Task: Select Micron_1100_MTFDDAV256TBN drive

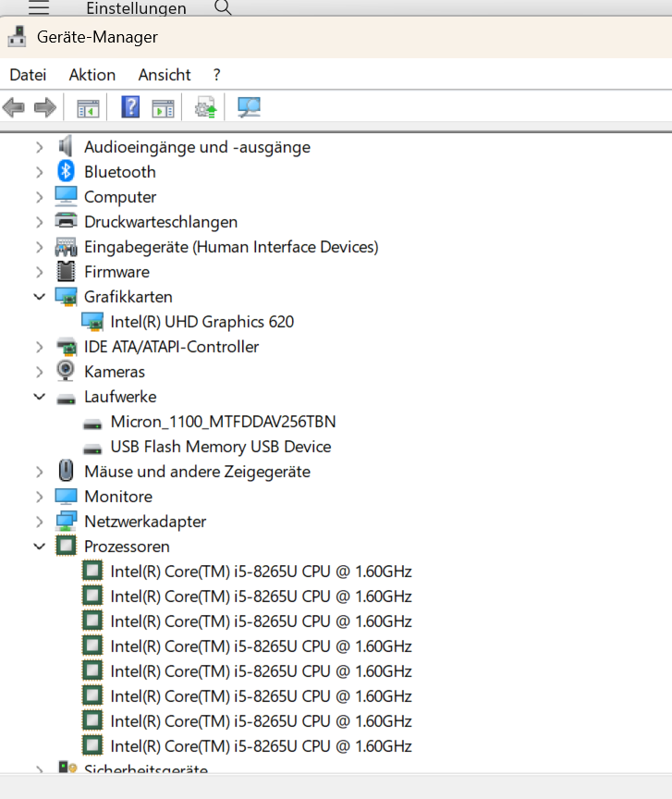Action: [223, 422]
